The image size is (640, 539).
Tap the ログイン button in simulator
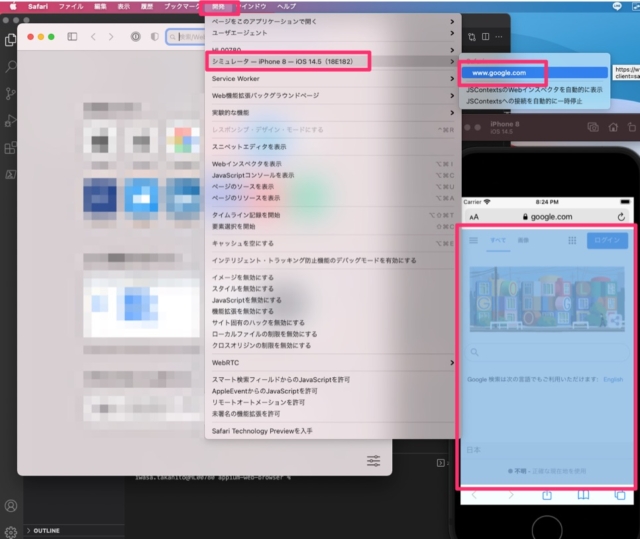pyautogui.click(x=607, y=240)
